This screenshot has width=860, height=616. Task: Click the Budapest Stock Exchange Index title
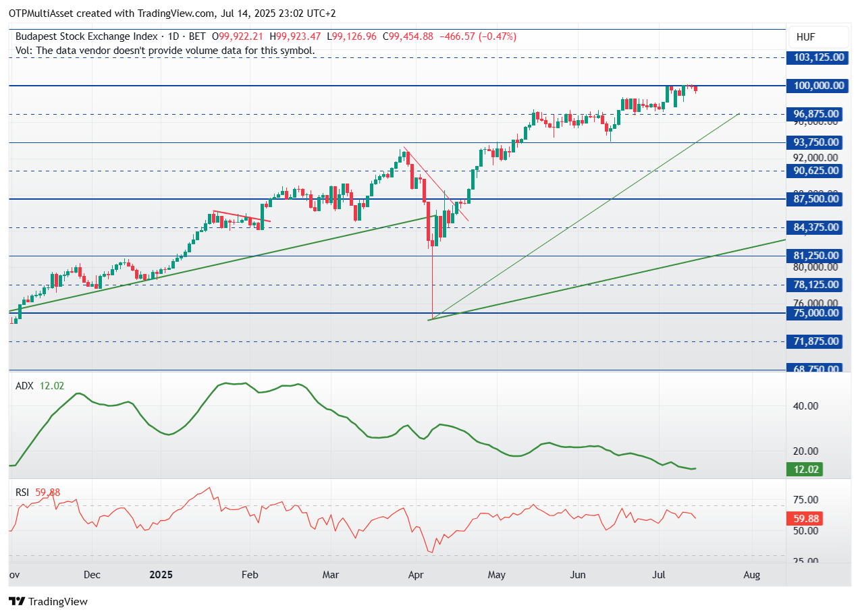pos(86,36)
